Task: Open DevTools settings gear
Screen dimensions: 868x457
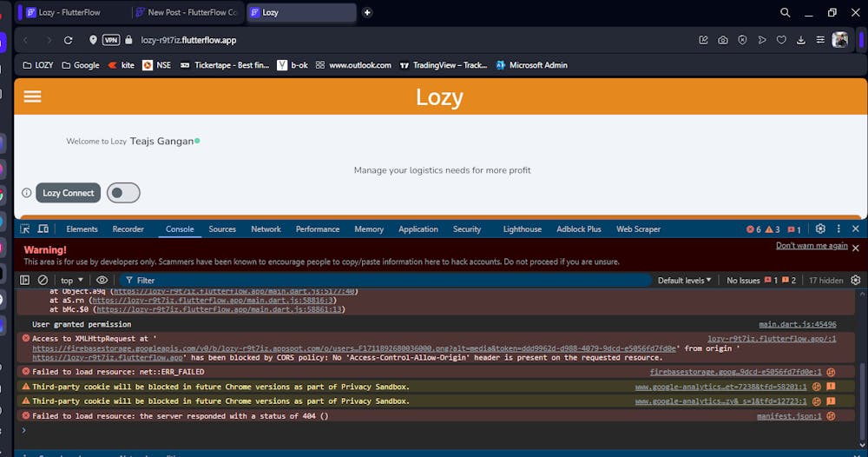Action: (820, 228)
